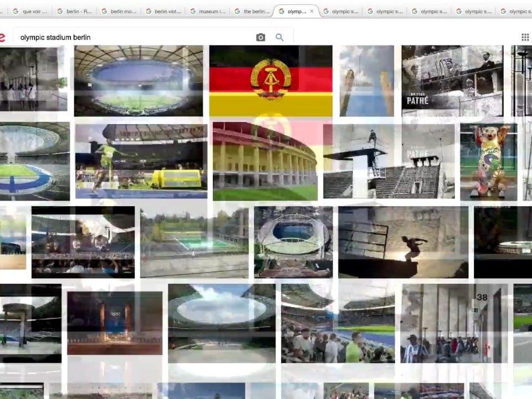Open the image with the number 38 sign
The width and height of the screenshot is (532, 399).
(x=454, y=324)
